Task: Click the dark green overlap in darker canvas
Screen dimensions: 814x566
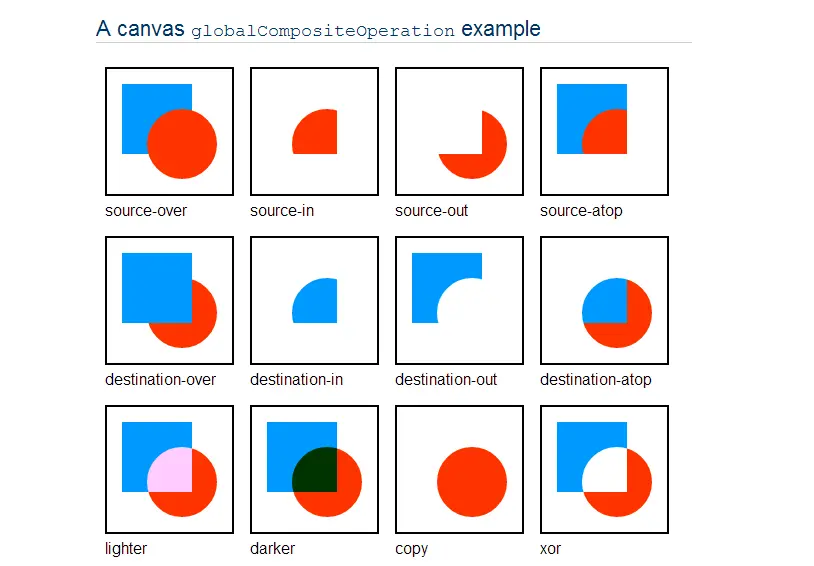Action: click(x=316, y=470)
